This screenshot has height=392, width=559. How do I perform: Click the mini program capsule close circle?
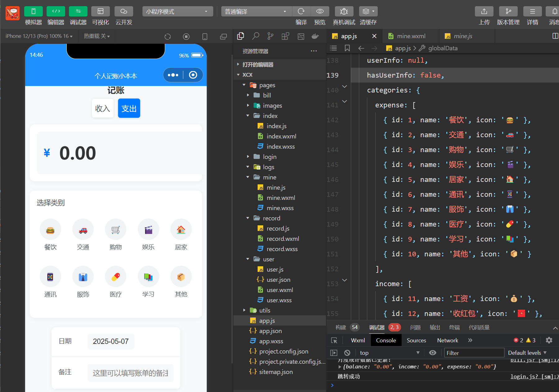(193, 75)
